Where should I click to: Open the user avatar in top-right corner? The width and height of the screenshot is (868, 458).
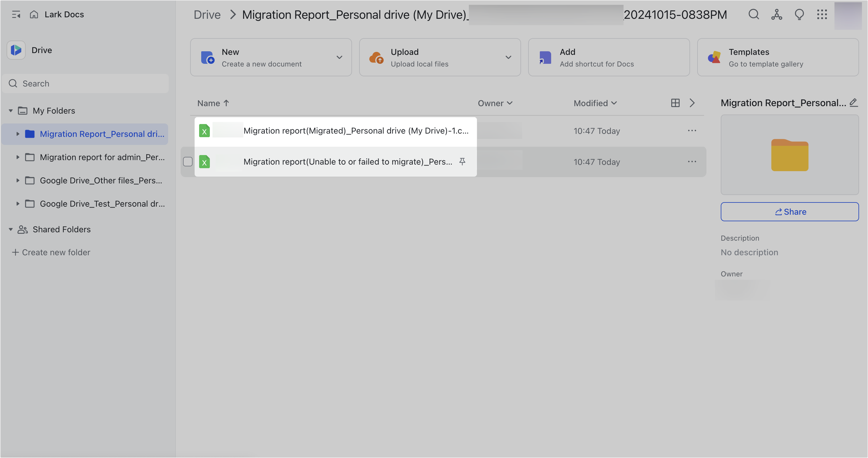click(x=848, y=16)
